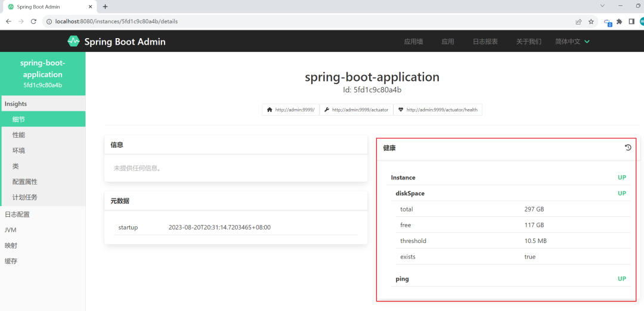Open the 应用墙 menu item
Screen dimensions: 644x311
[x=413, y=42]
